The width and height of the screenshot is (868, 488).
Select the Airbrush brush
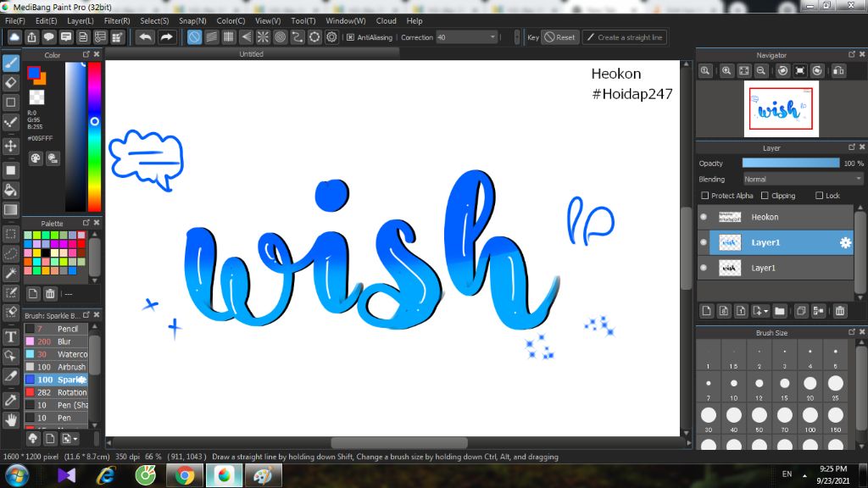coord(56,367)
